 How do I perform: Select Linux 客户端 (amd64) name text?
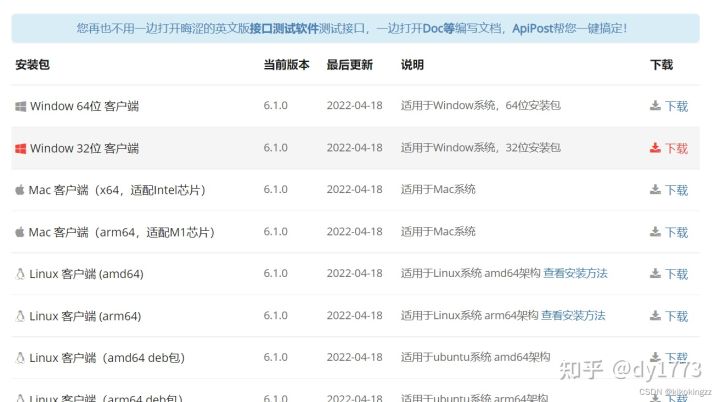(x=86, y=274)
